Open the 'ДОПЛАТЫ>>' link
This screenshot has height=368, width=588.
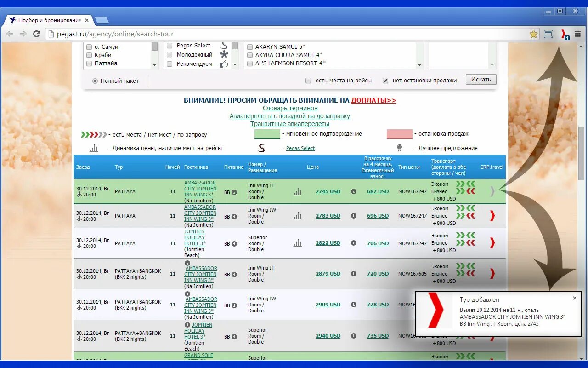(x=373, y=100)
